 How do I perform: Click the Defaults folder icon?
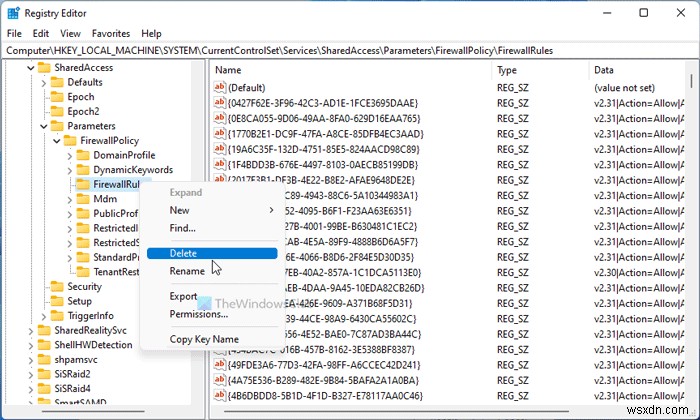pos(57,82)
